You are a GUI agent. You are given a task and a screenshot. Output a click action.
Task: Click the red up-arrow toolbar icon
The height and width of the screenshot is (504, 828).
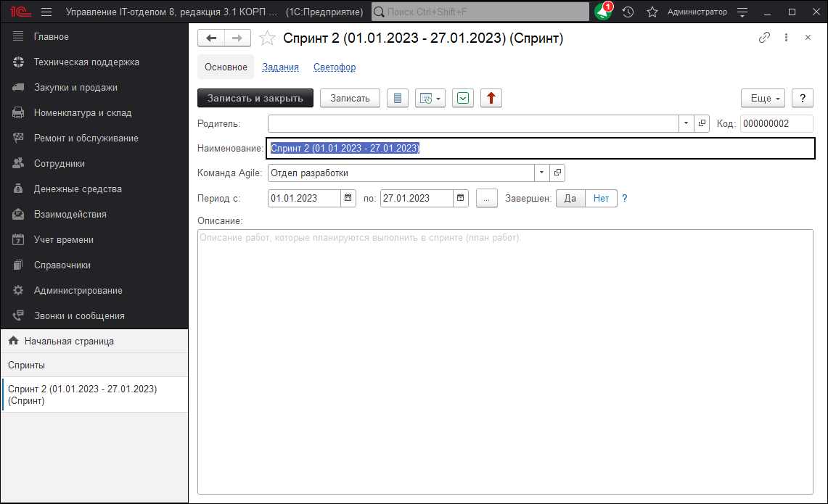[491, 98]
